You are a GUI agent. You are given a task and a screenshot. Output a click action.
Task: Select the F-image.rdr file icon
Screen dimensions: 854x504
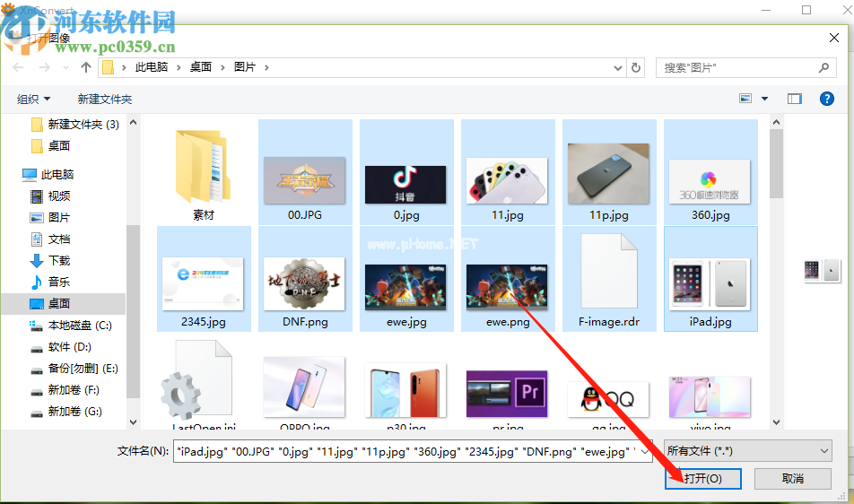pyautogui.click(x=608, y=270)
